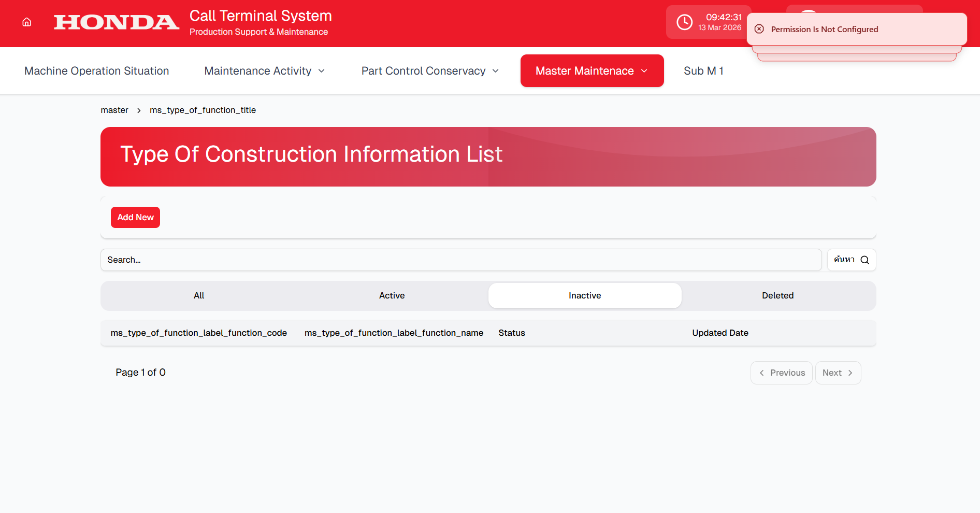
Task: Click the clock icon beside time
Action: click(684, 22)
